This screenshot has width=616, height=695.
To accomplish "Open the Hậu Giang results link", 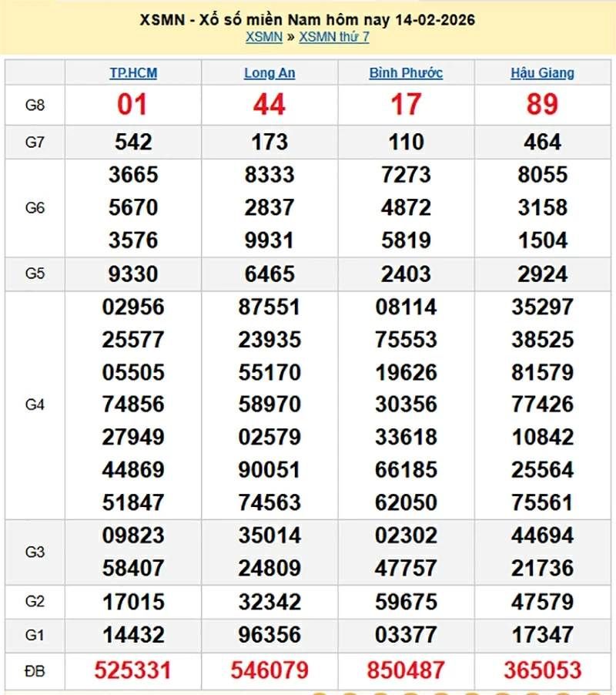I will (544, 72).
